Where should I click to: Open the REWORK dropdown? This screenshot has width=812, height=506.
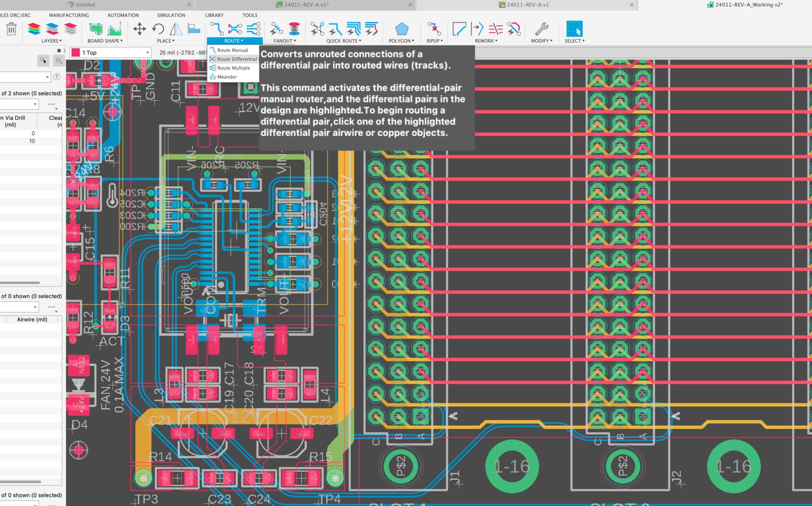(496, 41)
